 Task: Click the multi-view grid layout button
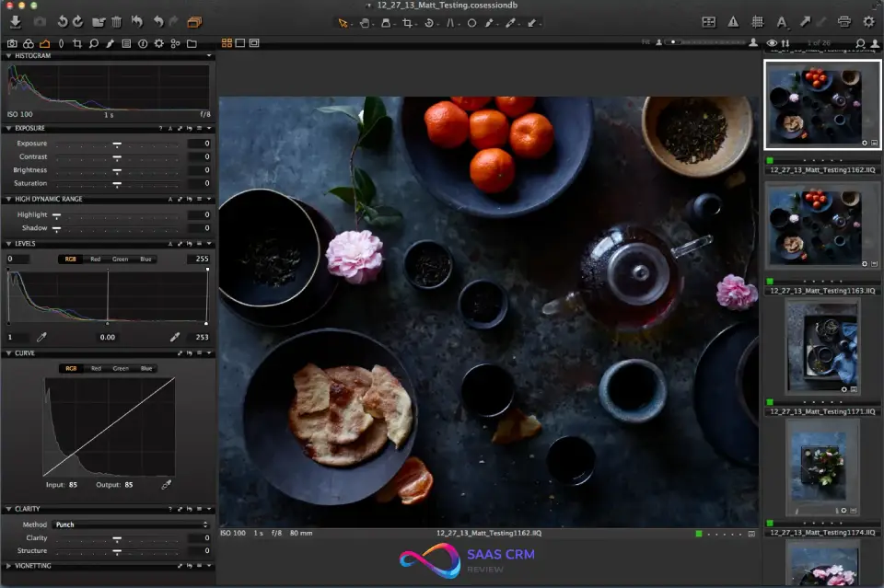pyautogui.click(x=226, y=42)
